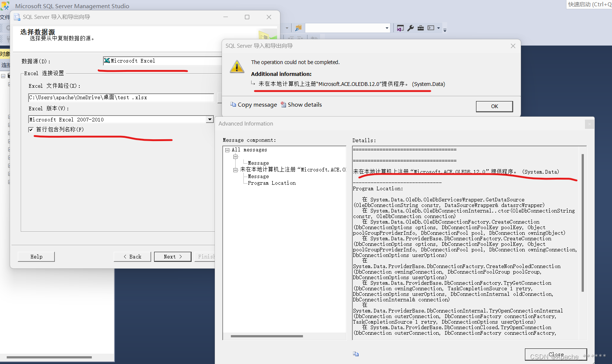Open the 数据源 Microsoft Excel combo box
612x364 pixels.
point(162,61)
